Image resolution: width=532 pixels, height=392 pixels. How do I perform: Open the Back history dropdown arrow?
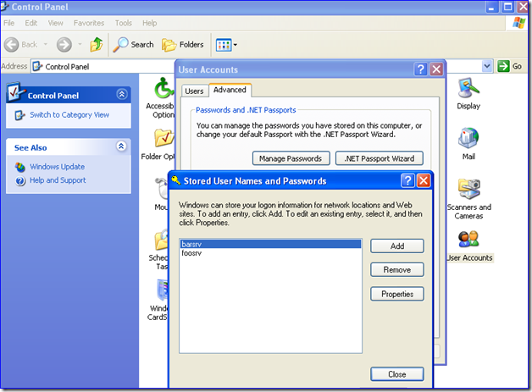pyautogui.click(x=46, y=44)
